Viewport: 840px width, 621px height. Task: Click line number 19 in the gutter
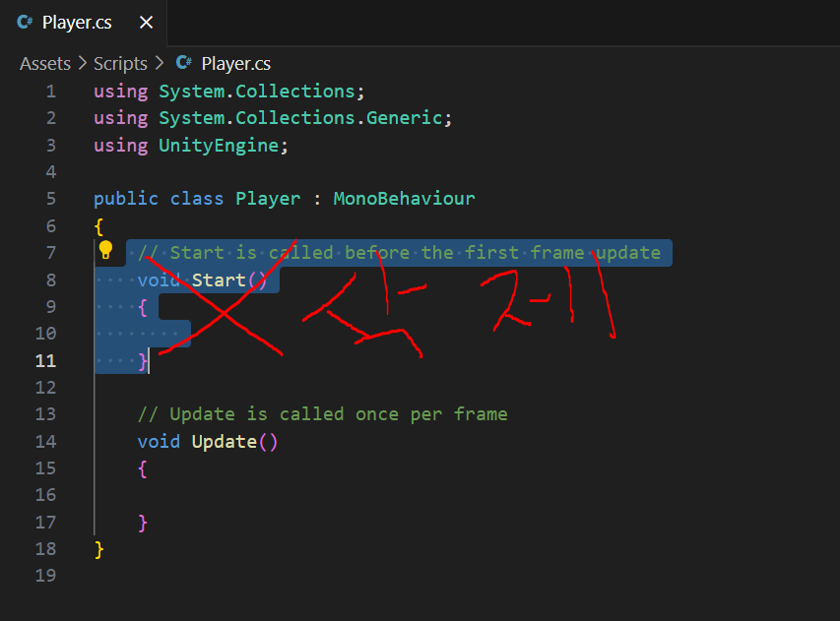(46, 576)
